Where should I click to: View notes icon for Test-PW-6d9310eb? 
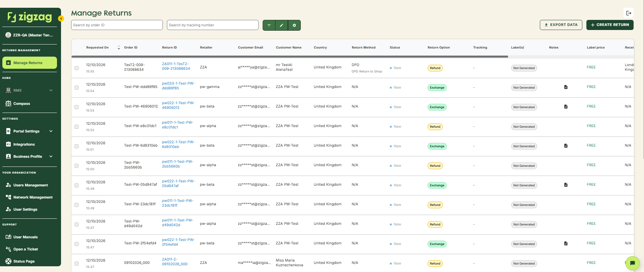pos(566,146)
